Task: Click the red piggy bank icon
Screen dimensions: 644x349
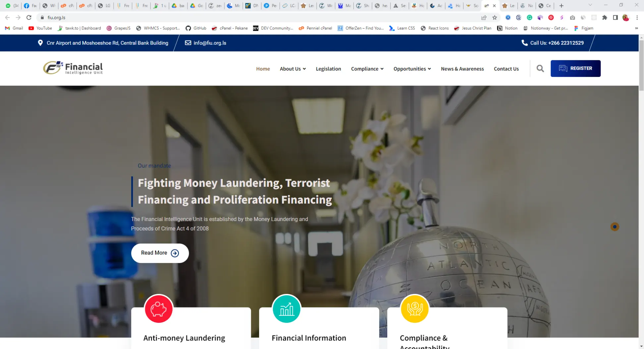Action: coord(159,309)
